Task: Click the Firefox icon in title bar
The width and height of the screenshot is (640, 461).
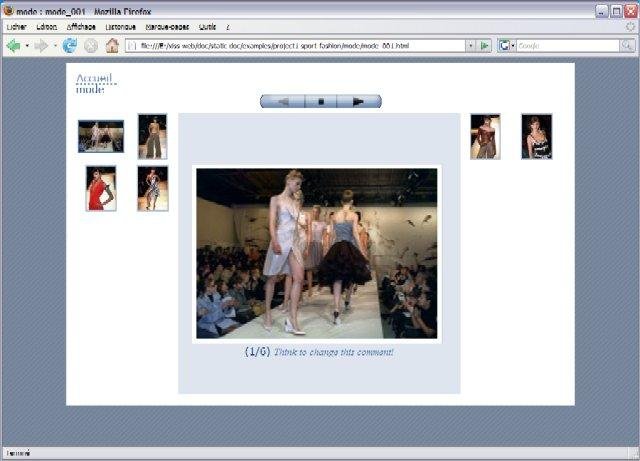Action: pos(8,10)
